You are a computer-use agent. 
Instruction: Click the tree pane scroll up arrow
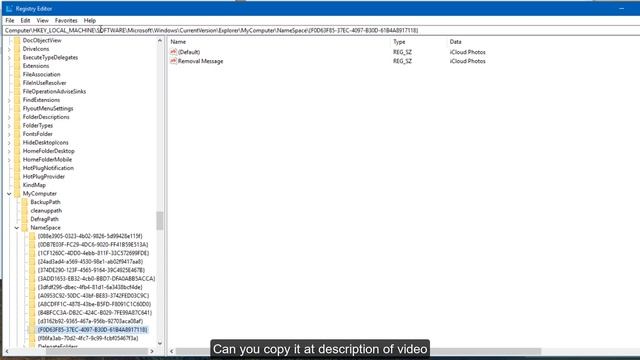point(160,41)
